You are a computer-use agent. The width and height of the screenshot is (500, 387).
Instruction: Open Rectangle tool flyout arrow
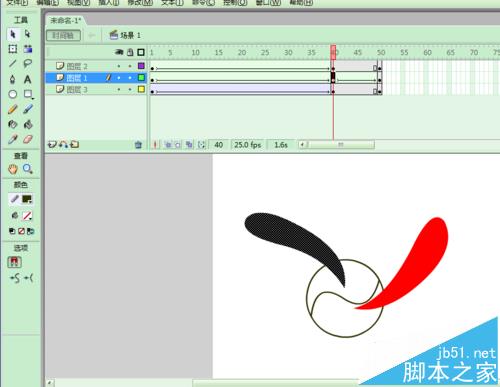[33, 99]
